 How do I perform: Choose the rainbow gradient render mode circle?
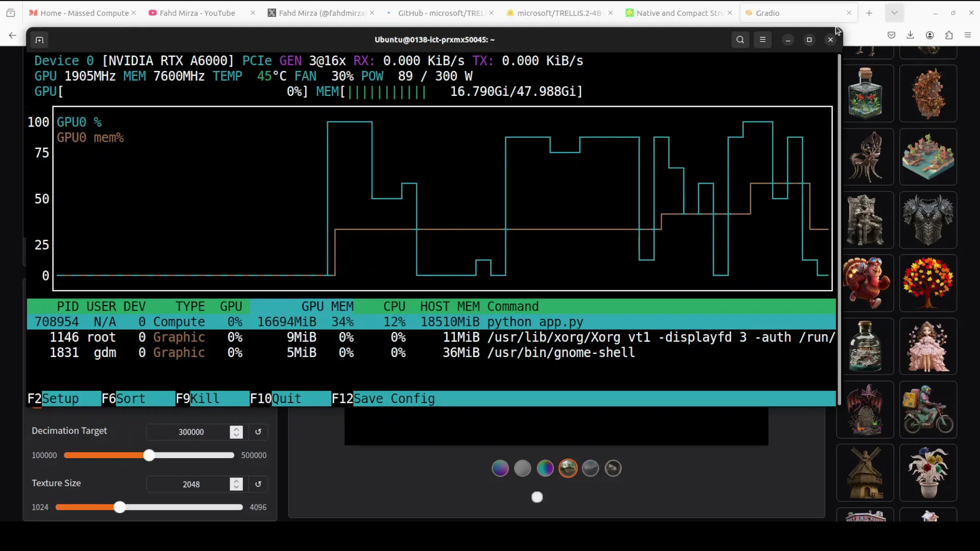pyautogui.click(x=545, y=468)
